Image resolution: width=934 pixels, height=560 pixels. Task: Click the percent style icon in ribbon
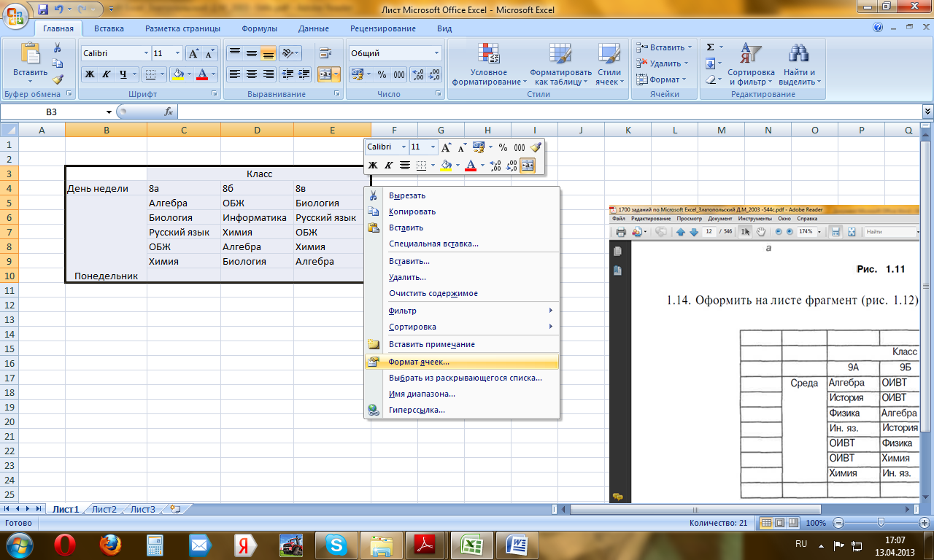click(x=382, y=74)
